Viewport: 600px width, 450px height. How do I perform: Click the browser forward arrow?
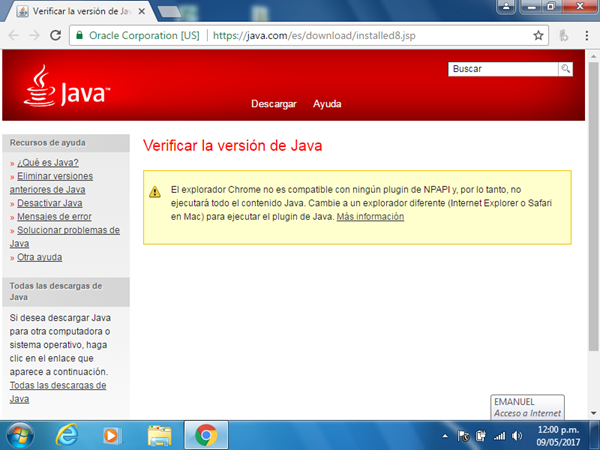(x=35, y=36)
